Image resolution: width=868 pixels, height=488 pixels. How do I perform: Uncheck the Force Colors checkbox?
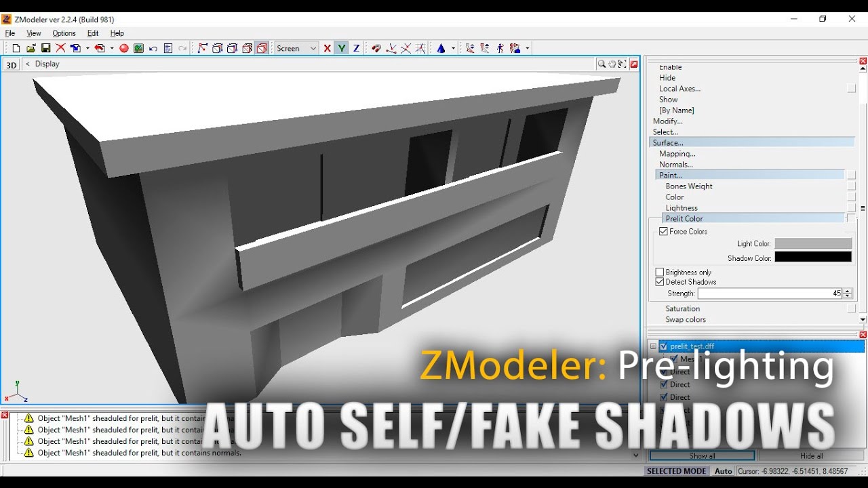point(663,231)
